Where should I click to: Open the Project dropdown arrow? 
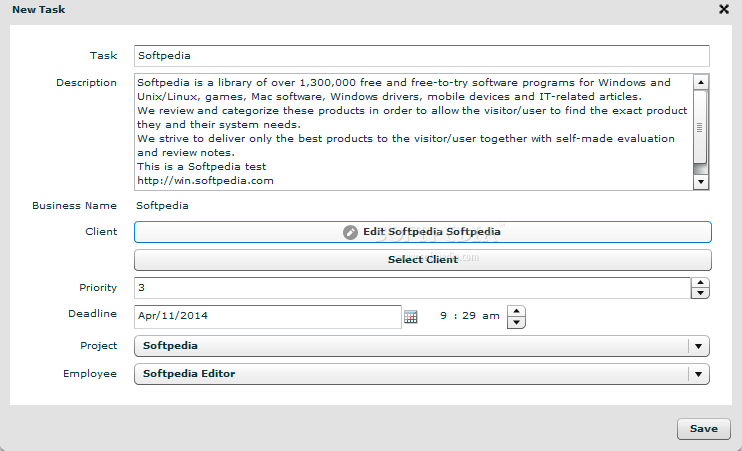(698, 346)
